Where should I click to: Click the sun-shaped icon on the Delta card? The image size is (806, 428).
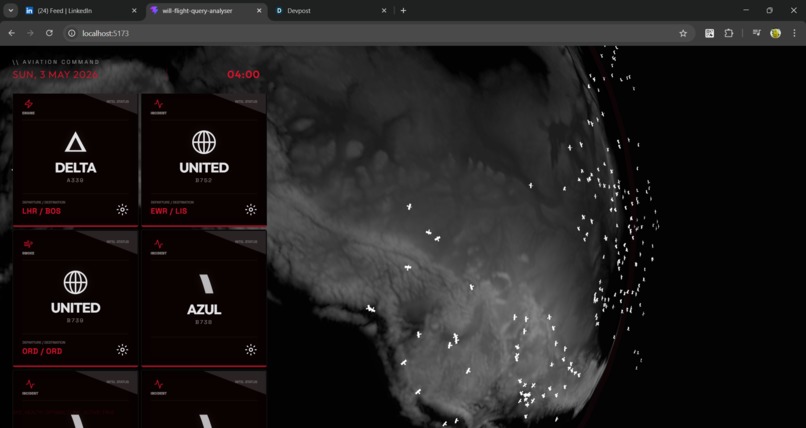click(122, 210)
